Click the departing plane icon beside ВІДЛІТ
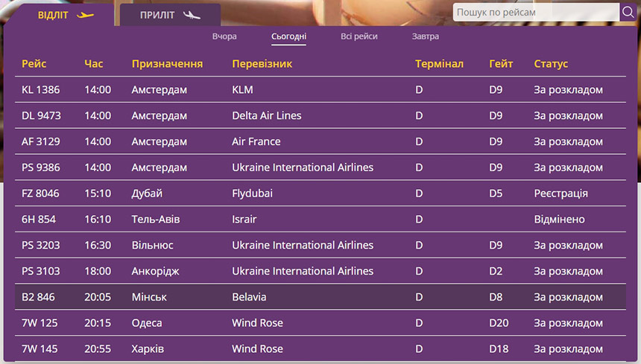The width and height of the screenshot is (641, 364). click(x=85, y=16)
